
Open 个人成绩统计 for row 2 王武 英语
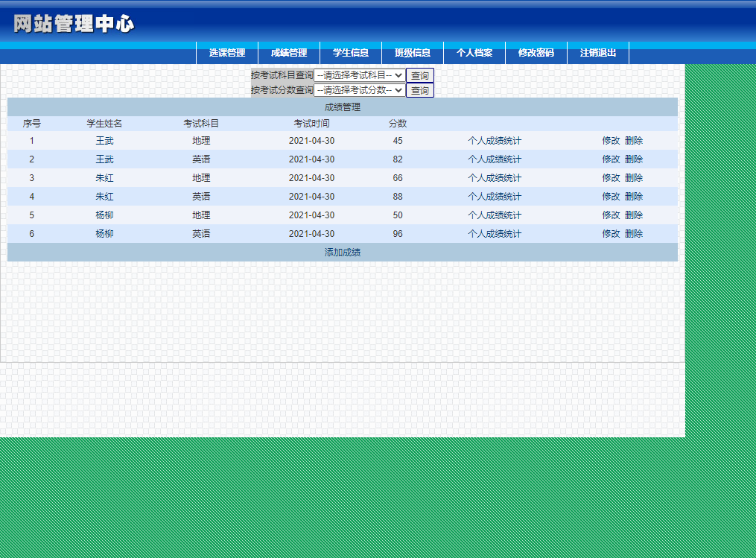495,159
